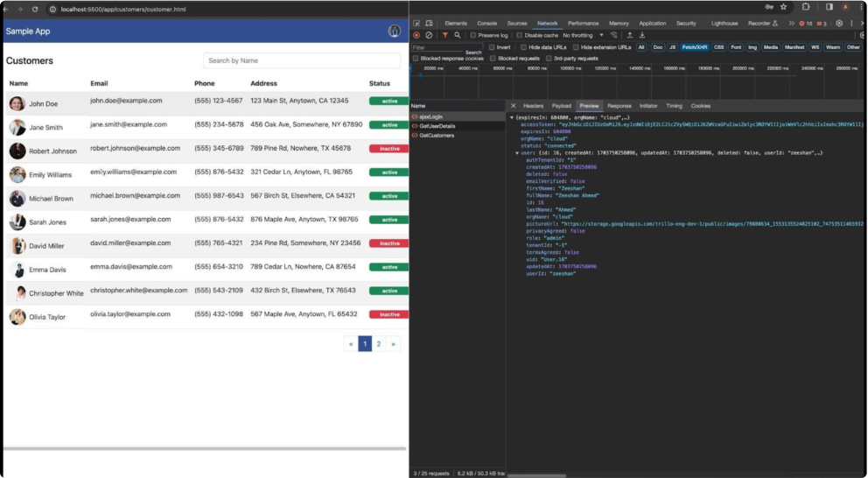Select the CSS request type filter
Viewport: 868px width, 478px height.
718,47
